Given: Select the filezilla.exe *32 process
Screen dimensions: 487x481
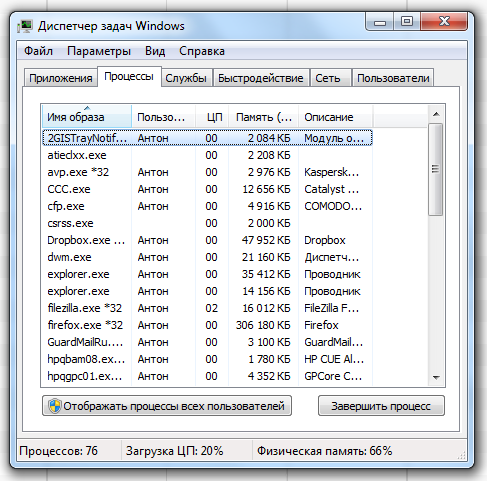Looking at the screenshot, I should click(x=207, y=308).
